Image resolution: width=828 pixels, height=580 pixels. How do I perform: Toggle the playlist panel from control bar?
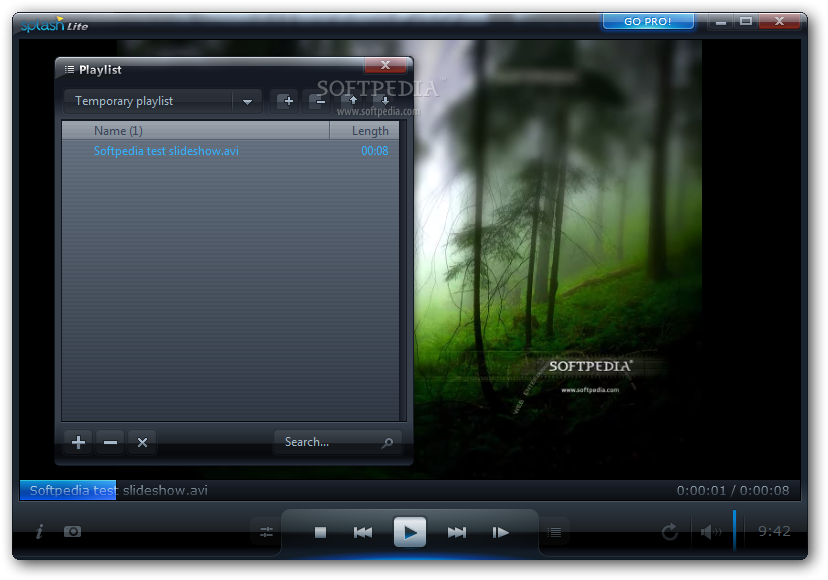click(554, 532)
